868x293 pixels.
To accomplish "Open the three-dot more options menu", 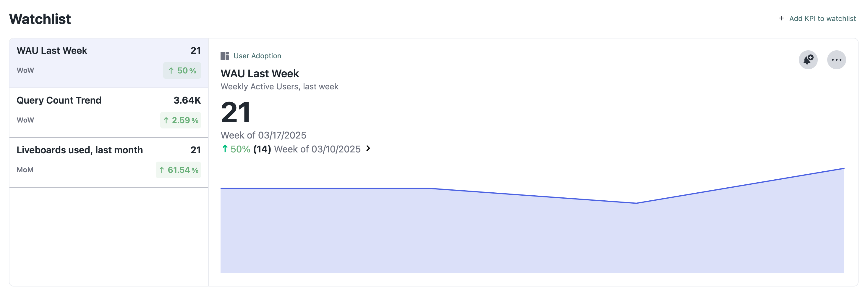I will coord(836,60).
